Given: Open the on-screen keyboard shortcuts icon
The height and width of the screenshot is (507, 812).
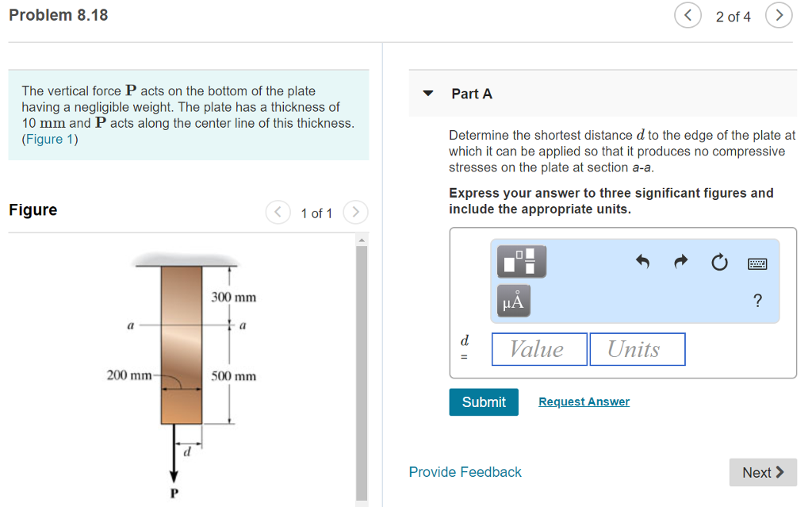Looking at the screenshot, I should coord(756,262).
